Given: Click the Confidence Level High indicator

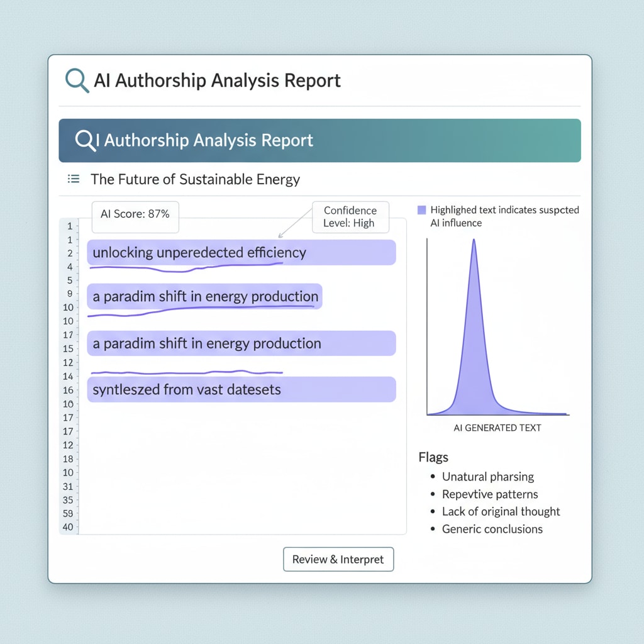Looking at the screenshot, I should click(x=350, y=217).
